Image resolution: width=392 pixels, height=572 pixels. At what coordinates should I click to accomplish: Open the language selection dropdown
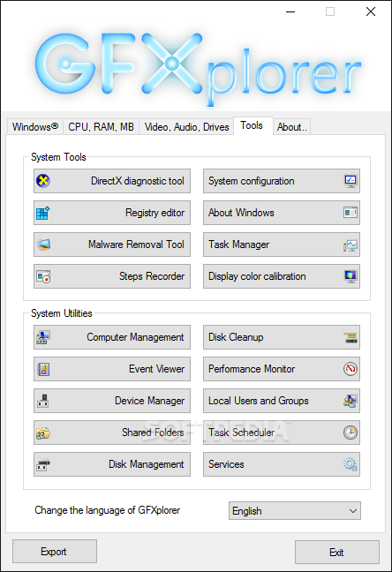point(295,511)
